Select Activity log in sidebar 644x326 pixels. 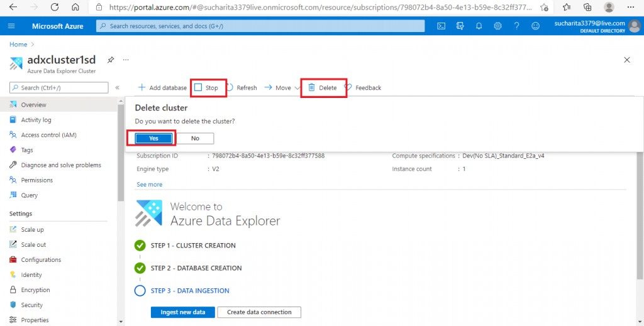click(x=36, y=120)
